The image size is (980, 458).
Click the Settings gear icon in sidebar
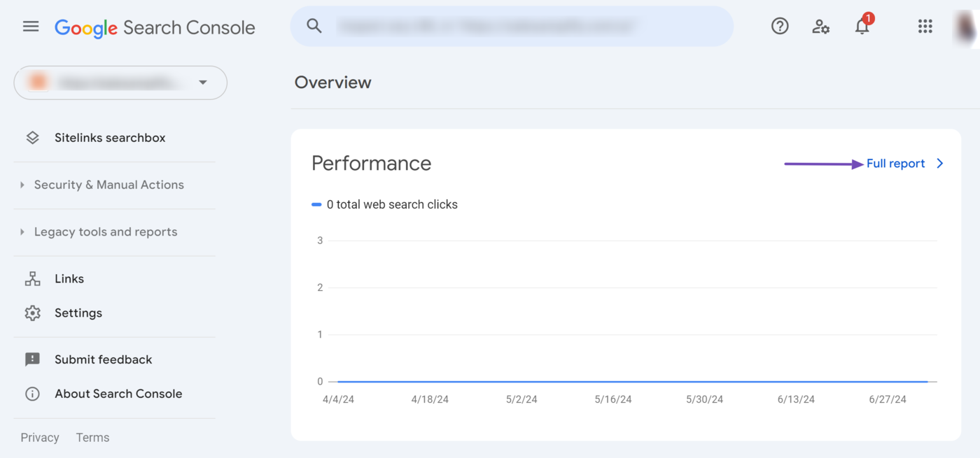click(32, 313)
